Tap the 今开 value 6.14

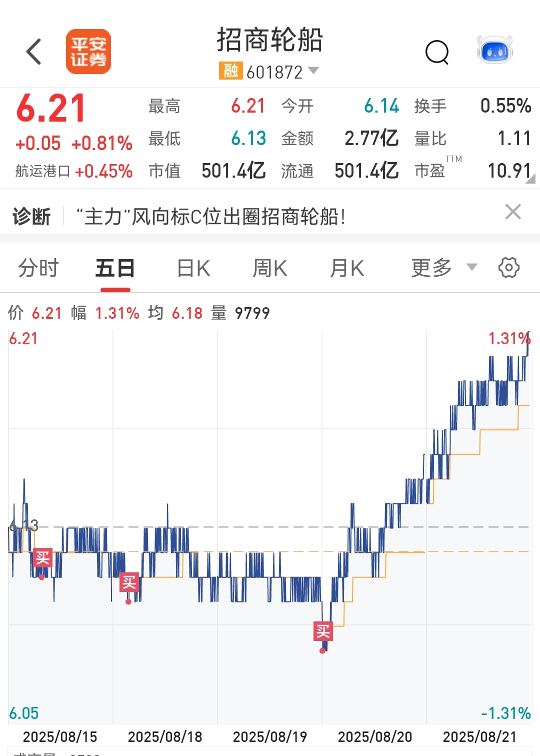click(381, 106)
